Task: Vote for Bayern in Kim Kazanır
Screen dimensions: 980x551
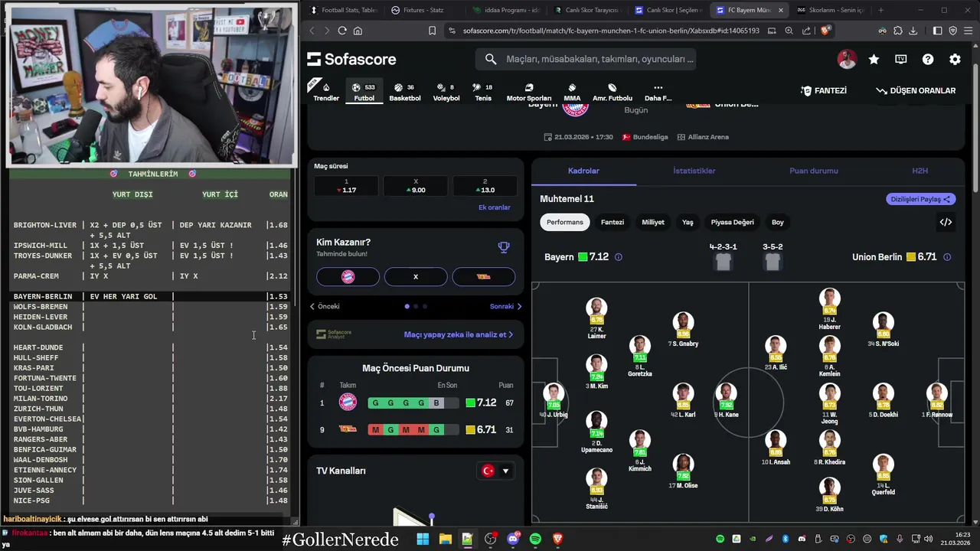Action: tap(348, 276)
